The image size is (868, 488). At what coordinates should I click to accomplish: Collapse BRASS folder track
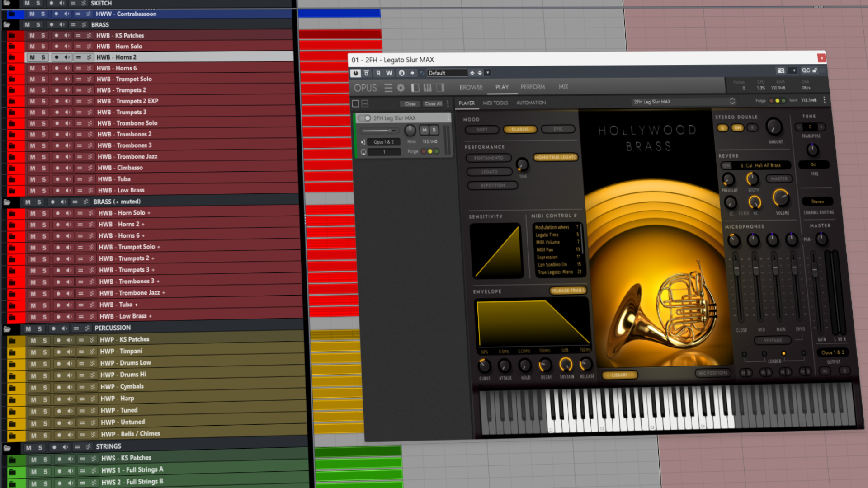[x=7, y=25]
